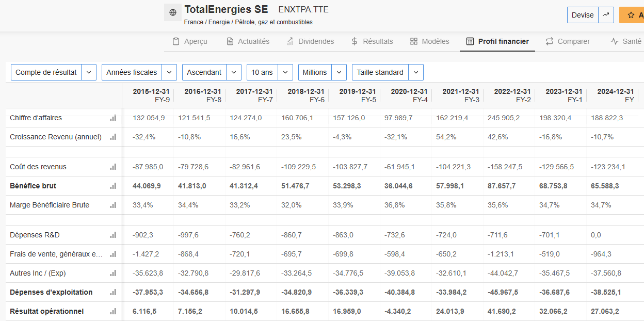Click the Dépenses d'exploitation value -38.525,1
The width and height of the screenshot is (644, 321).
click(606, 292)
